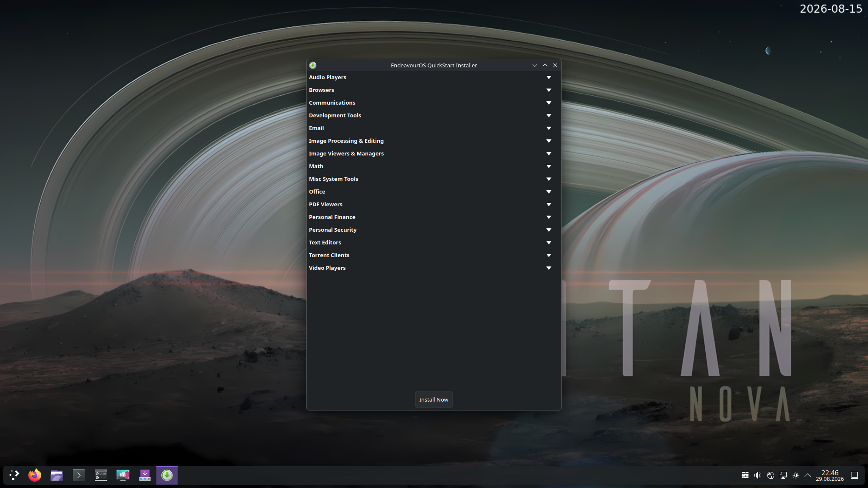The height and width of the screenshot is (488, 868).
Task: Expand the Browsers category arrow
Action: pyautogui.click(x=549, y=90)
